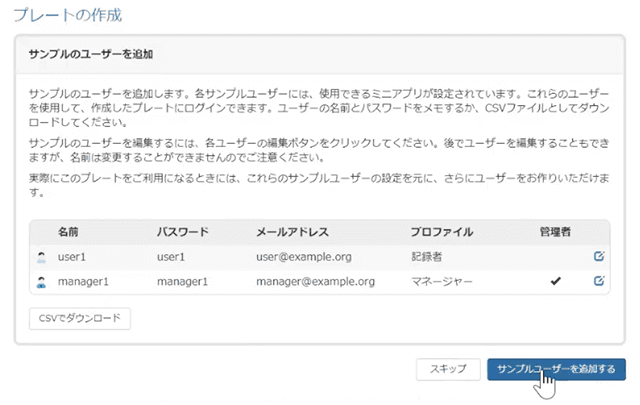Click the manager1 avatar icon
The width and height of the screenshot is (640, 405).
41,282
